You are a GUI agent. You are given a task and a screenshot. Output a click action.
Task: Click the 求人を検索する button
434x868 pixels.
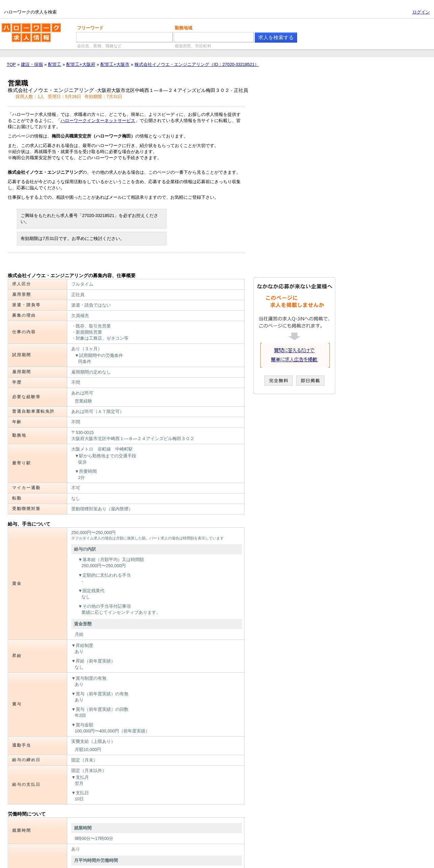point(276,38)
